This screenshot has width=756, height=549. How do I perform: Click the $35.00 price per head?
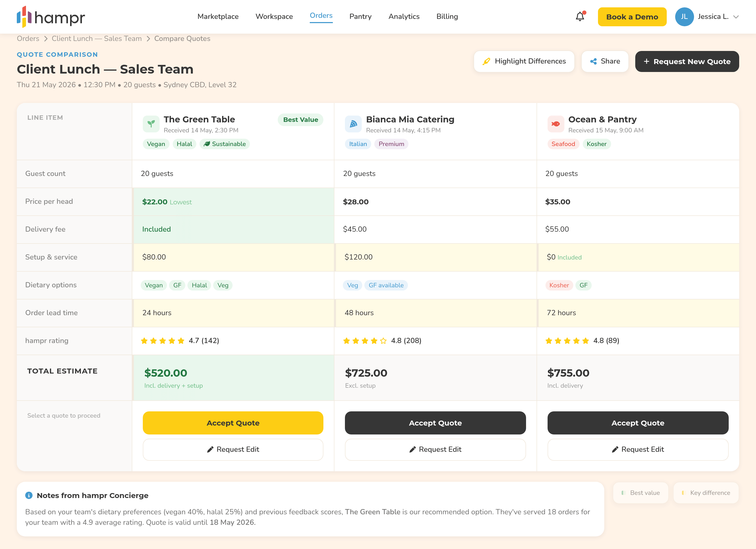[558, 202]
